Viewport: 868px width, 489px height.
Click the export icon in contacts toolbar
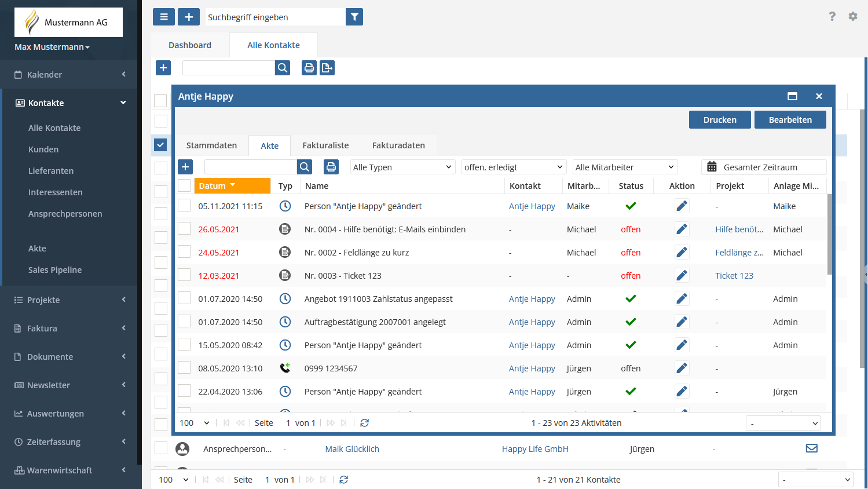pyautogui.click(x=327, y=68)
